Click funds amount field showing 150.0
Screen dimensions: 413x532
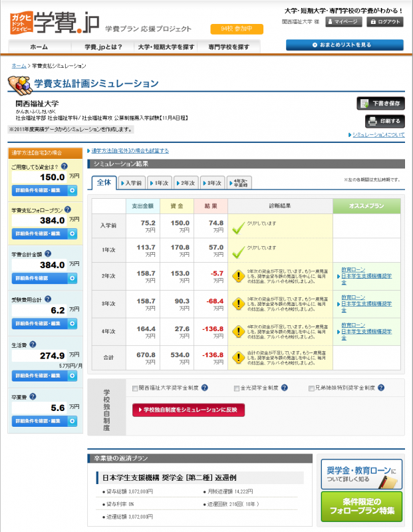pyautogui.click(x=39, y=177)
